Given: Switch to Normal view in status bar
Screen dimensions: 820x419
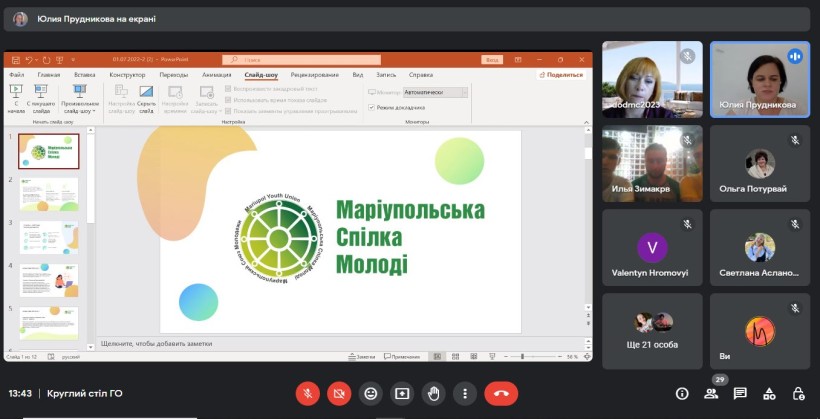Looking at the screenshot, I should 437,357.
